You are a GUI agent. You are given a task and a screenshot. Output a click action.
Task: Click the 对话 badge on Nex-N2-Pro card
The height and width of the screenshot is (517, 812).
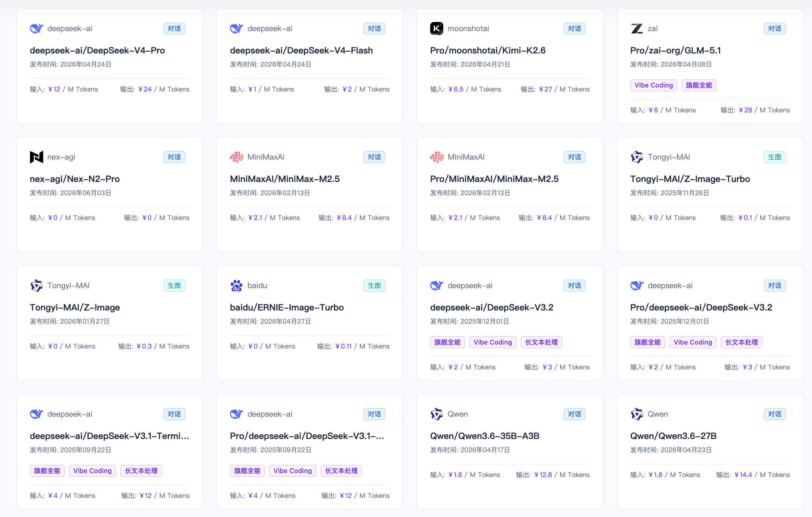pyautogui.click(x=174, y=157)
